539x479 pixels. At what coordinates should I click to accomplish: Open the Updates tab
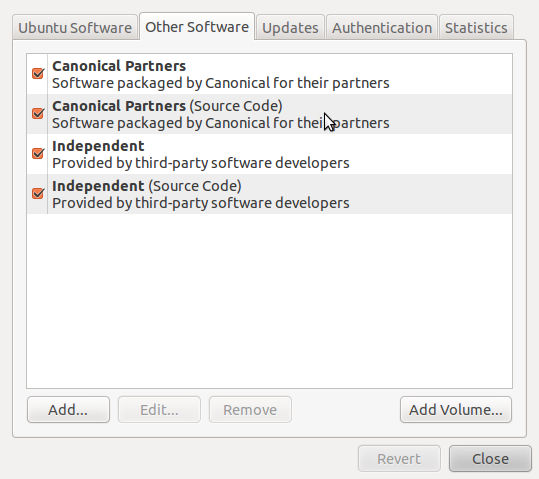[x=290, y=28]
